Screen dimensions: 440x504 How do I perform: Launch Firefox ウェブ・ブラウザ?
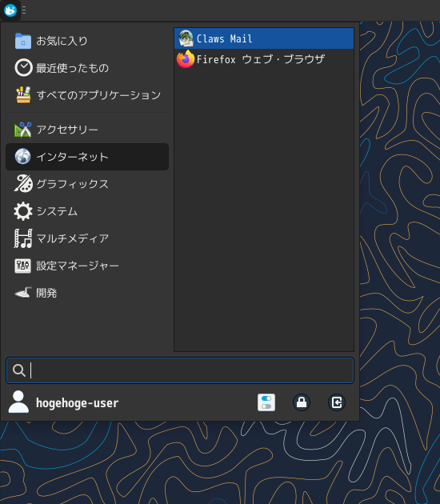(263, 59)
